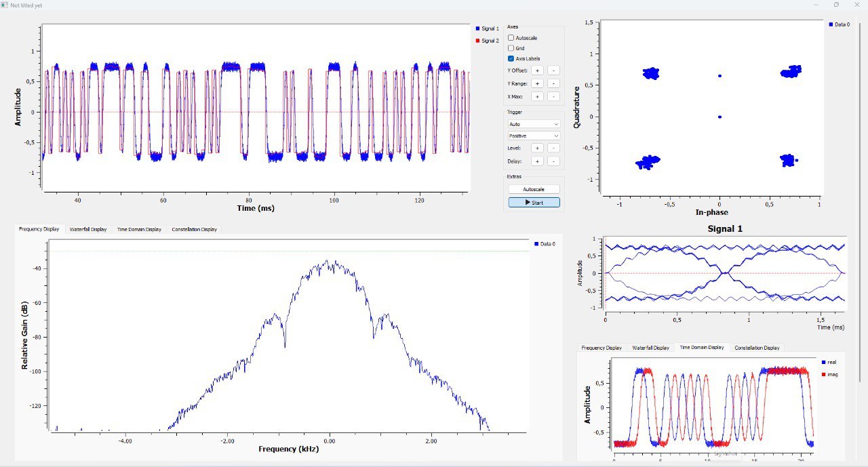This screenshot has height=467, width=868.
Task: Enable the Autoscale checkbox in Axes
Action: point(511,38)
